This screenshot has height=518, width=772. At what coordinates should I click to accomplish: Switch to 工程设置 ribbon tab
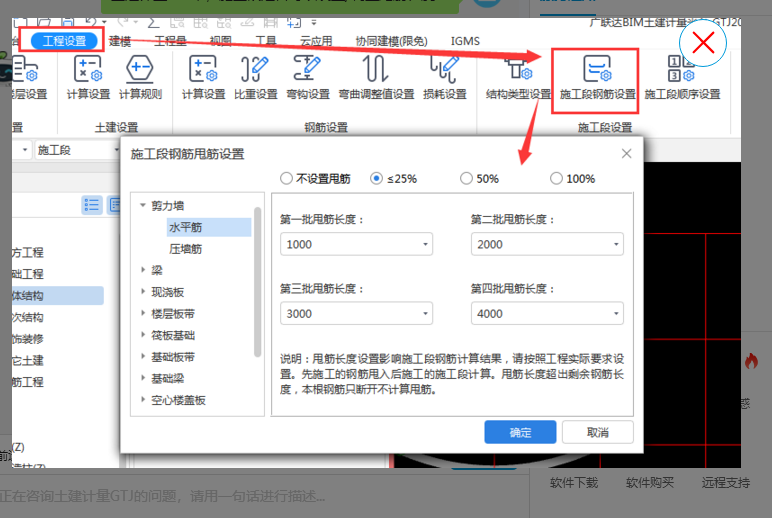coord(64,41)
